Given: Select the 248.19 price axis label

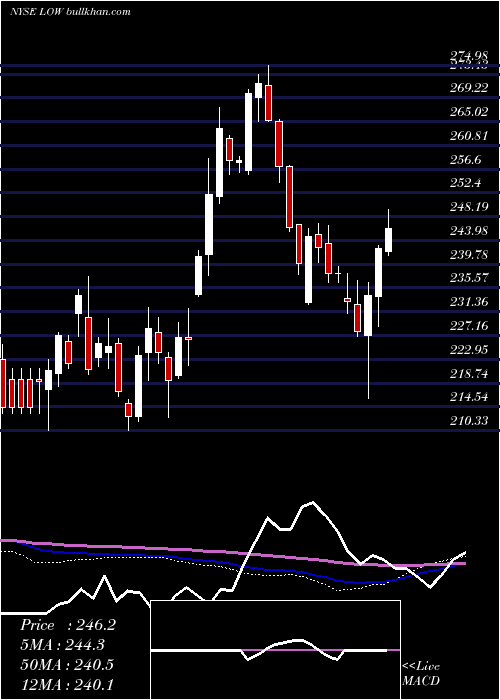Looking at the screenshot, I should point(468,207).
